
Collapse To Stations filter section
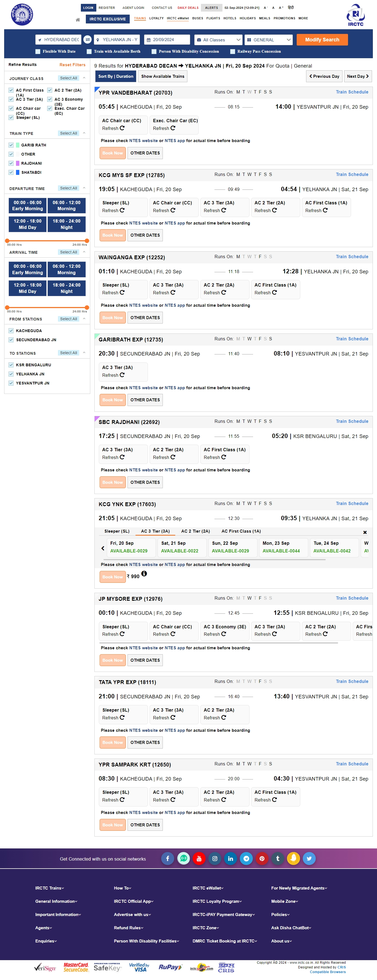click(84, 353)
